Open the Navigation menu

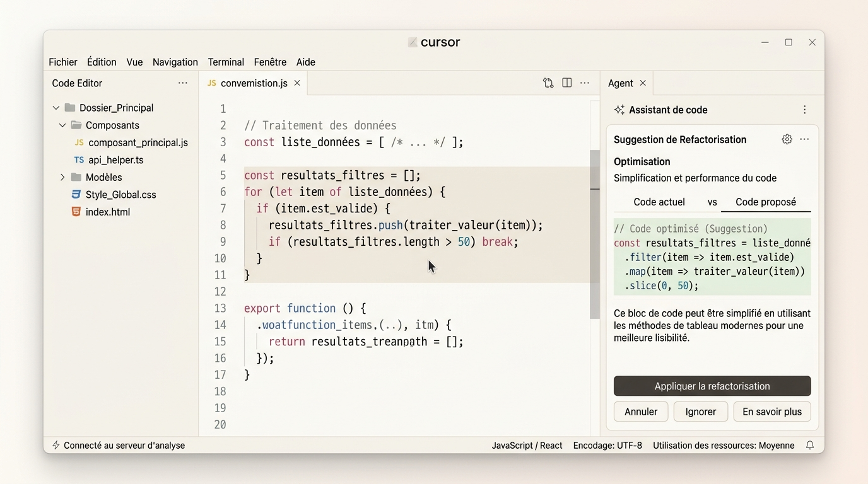[x=175, y=62]
